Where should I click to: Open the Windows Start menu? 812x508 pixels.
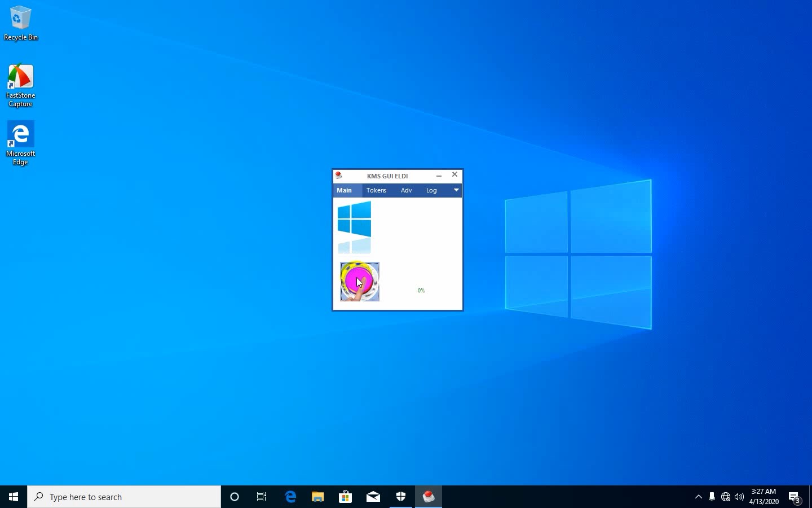pyautogui.click(x=14, y=497)
